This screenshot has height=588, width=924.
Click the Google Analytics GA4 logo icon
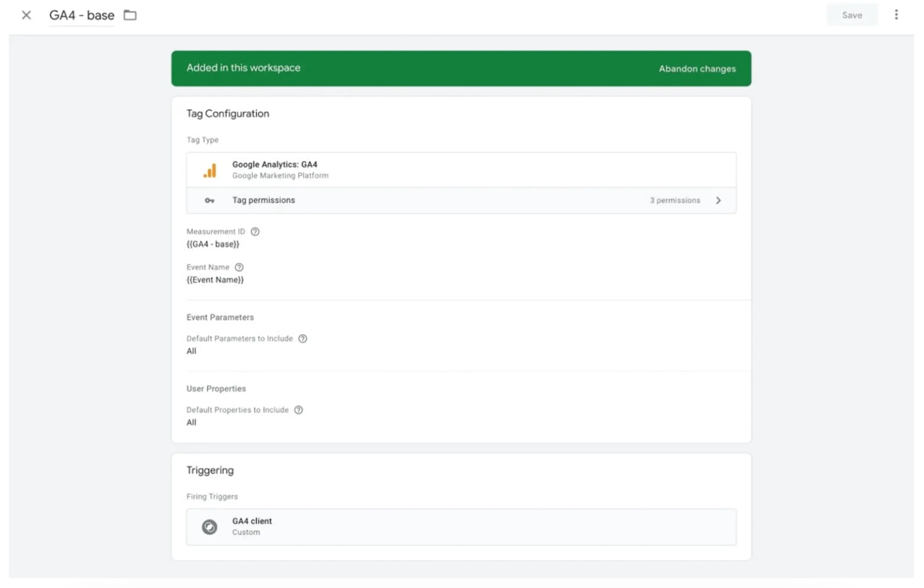210,170
